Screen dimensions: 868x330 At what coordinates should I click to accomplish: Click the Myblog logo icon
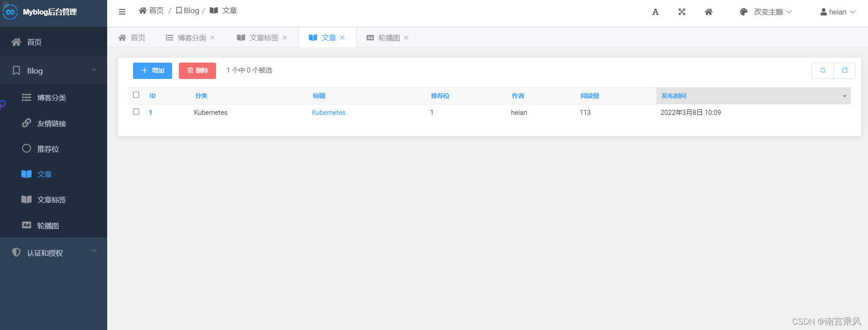pyautogui.click(x=10, y=12)
